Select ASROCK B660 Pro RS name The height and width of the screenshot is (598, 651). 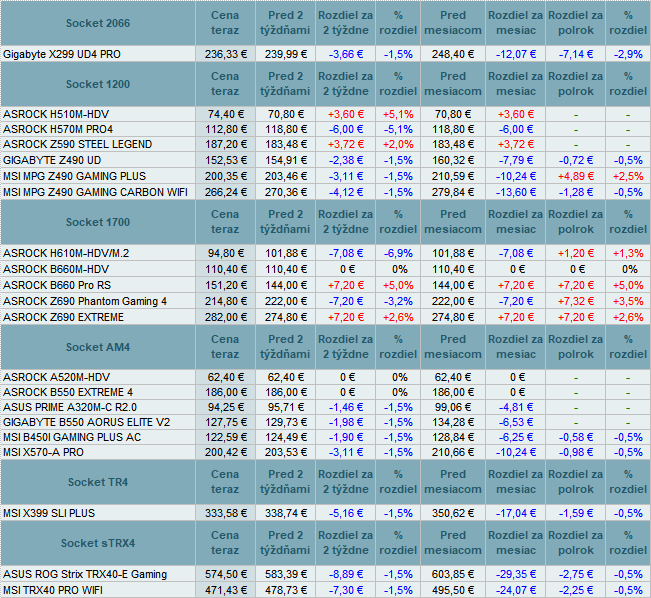pos(57,285)
